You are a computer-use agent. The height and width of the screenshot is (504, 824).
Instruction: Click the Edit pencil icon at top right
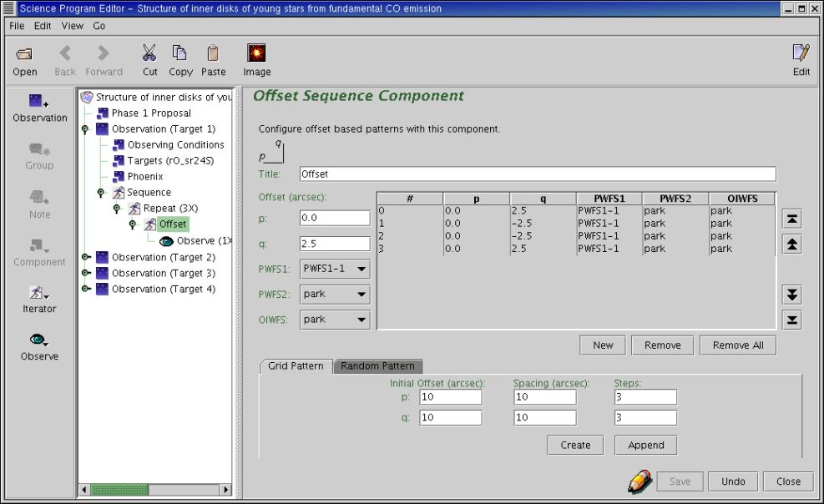(801, 53)
